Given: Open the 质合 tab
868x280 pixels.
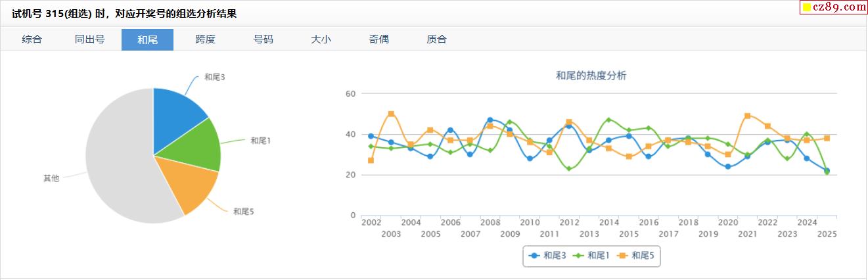Looking at the screenshot, I should 436,39.
